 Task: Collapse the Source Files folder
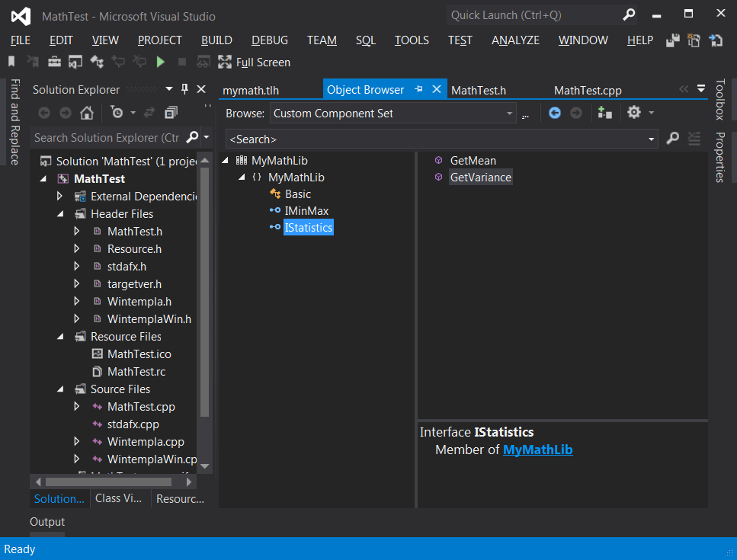tap(60, 389)
